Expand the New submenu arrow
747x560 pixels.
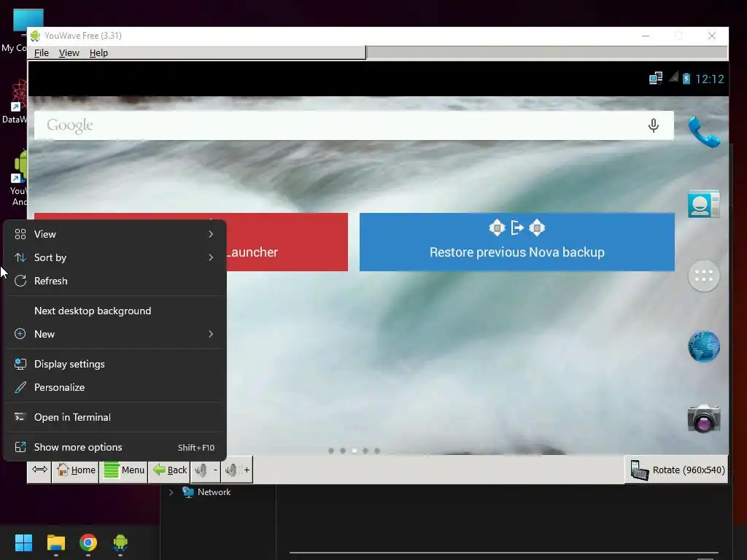(211, 334)
